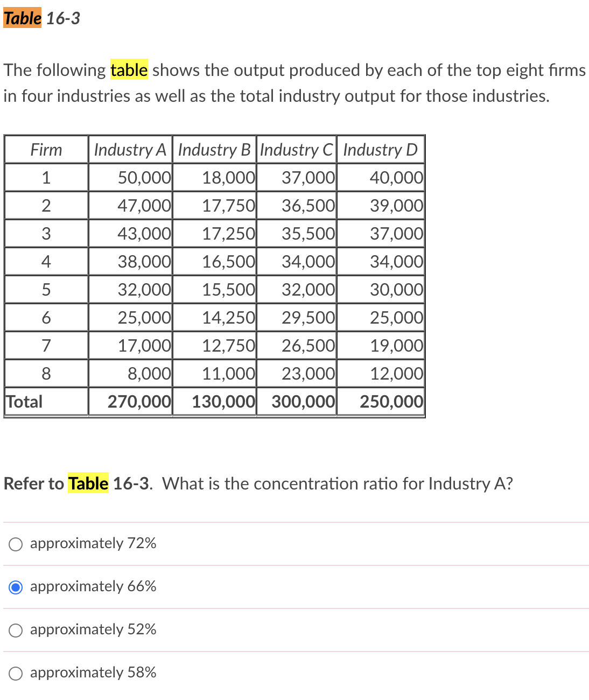Viewport: 589px width, 700px height.
Task: Select the "approximately 72%" radio button
Action: [x=15, y=544]
